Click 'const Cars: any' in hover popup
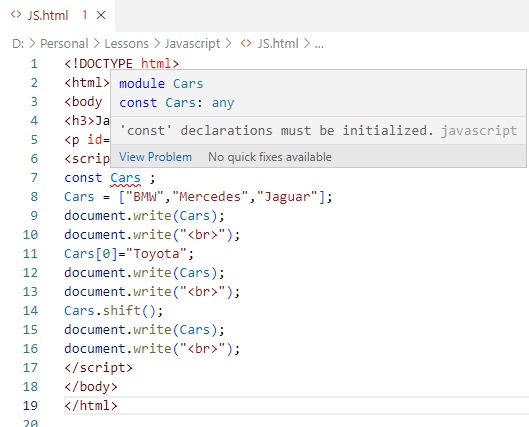Image resolution: width=529 pixels, height=427 pixels. [x=176, y=103]
